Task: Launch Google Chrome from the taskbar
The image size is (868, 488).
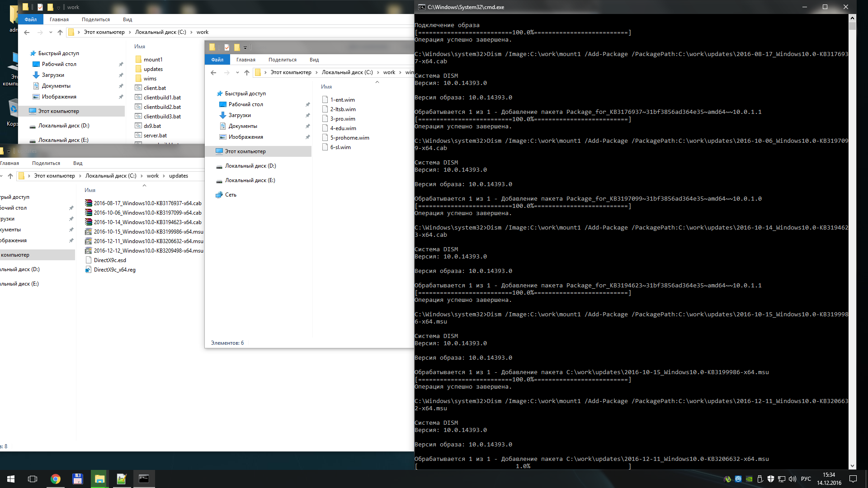Action: (x=55, y=479)
